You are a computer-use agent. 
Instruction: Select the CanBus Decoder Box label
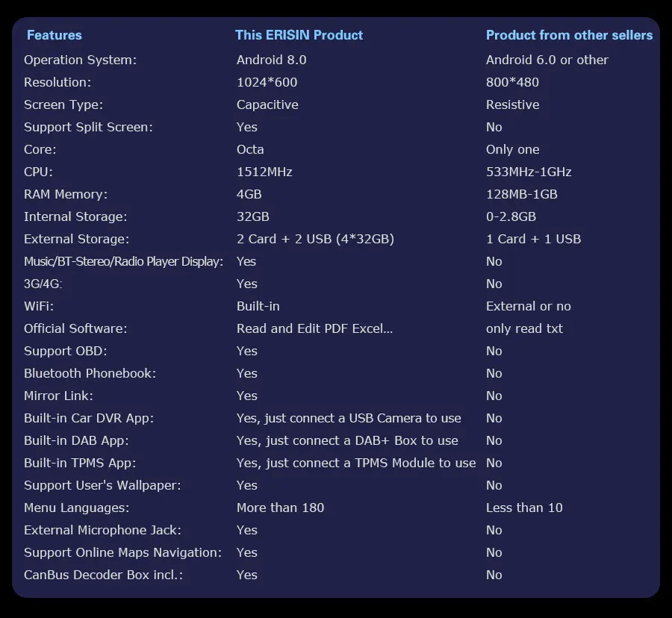[x=103, y=575]
